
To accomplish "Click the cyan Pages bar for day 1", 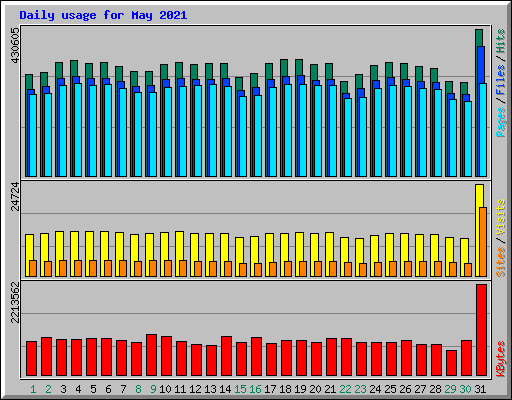I will pyautogui.click(x=33, y=135).
